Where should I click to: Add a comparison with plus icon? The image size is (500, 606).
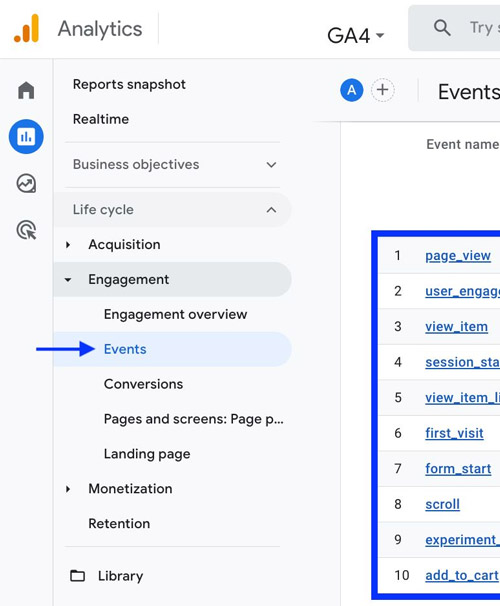(383, 90)
